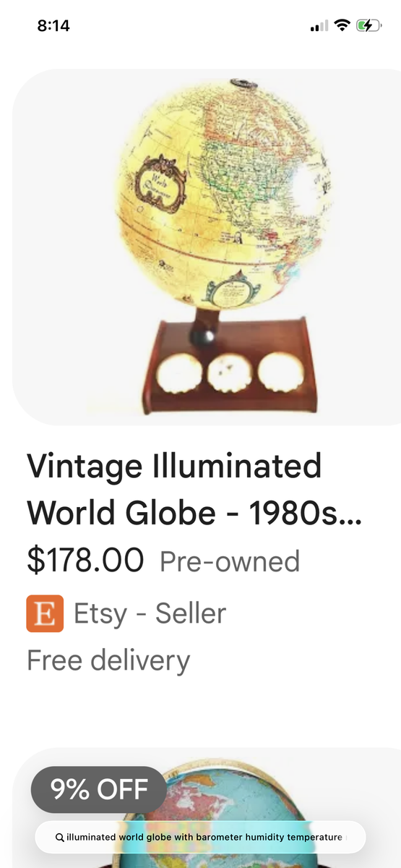Focus the illuminated world globe search field

tap(200, 837)
